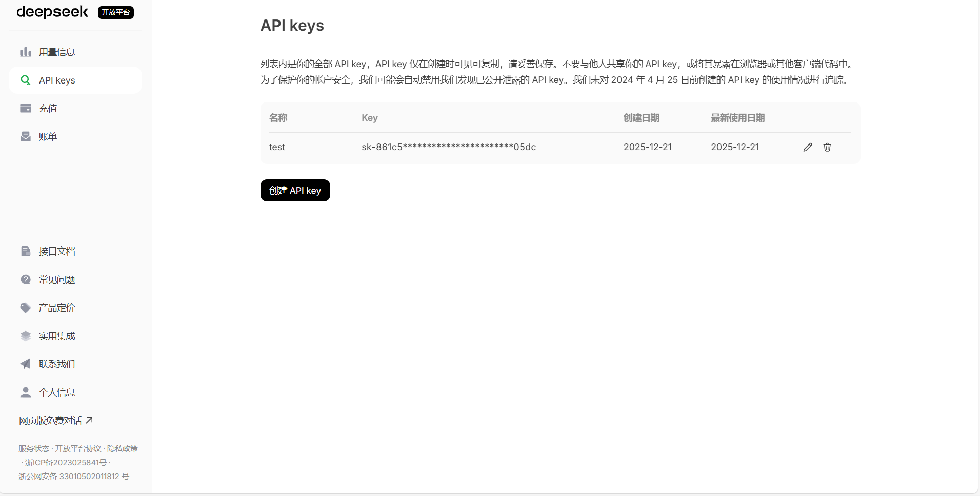Click the 创建 API key button
The height and width of the screenshot is (496, 980).
(x=295, y=190)
